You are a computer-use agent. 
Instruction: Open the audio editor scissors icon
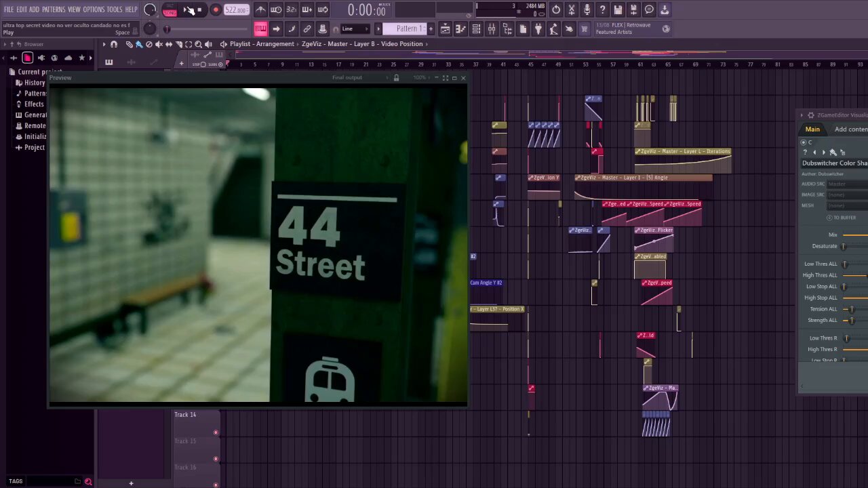[x=572, y=9]
